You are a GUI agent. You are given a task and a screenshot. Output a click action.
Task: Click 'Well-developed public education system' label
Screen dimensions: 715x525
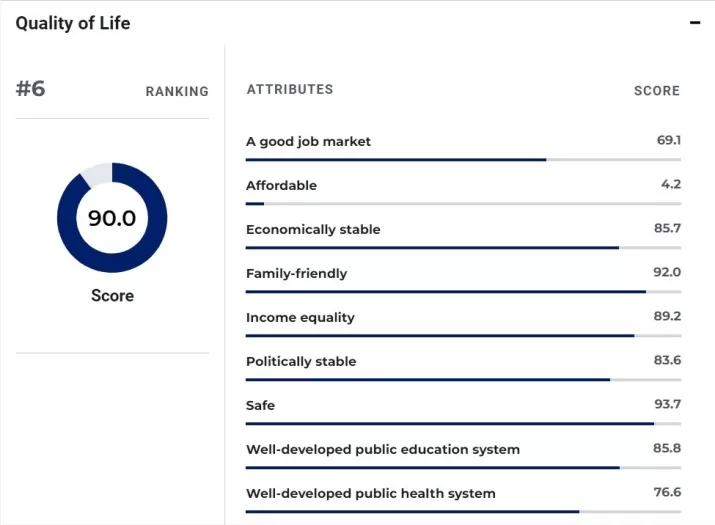(x=383, y=450)
